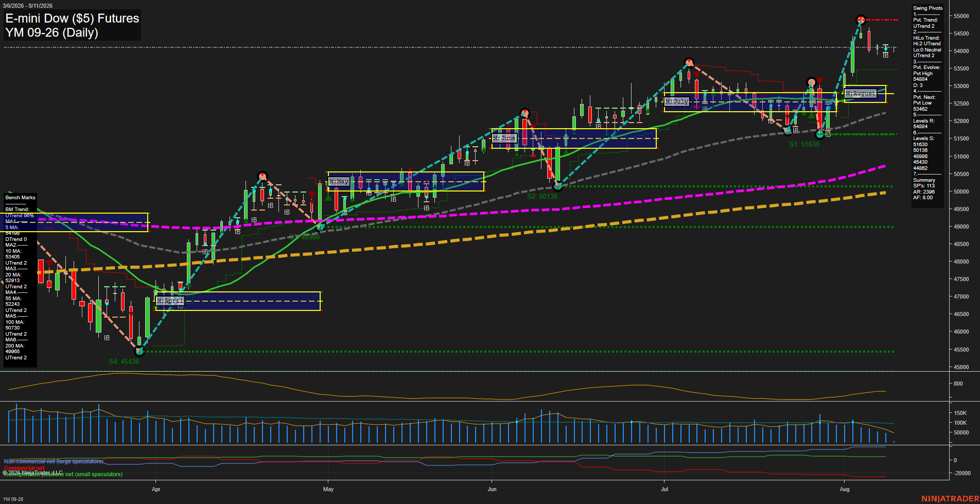Viewport: 980px width, 504px height.
Task: Select the M:June monthly range label
Action: [504, 138]
